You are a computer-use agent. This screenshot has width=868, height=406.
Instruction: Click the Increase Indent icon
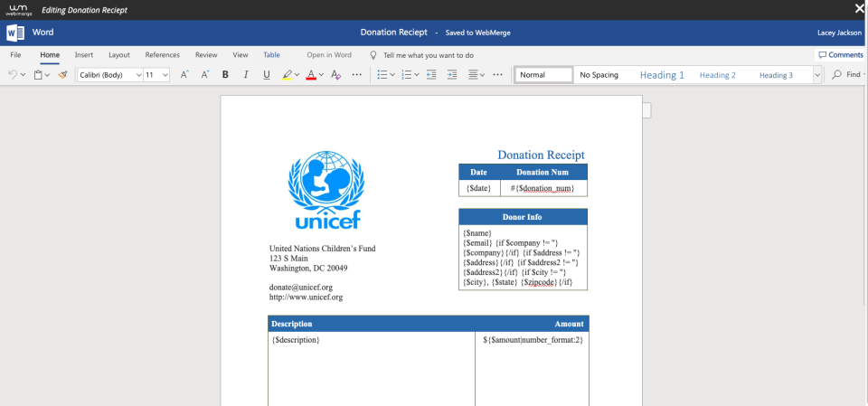452,74
